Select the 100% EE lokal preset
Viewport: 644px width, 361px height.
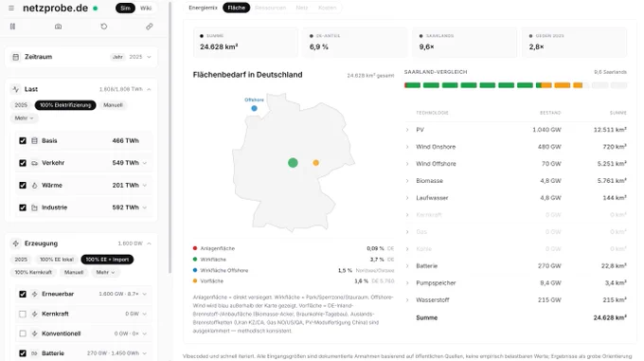tap(57, 260)
